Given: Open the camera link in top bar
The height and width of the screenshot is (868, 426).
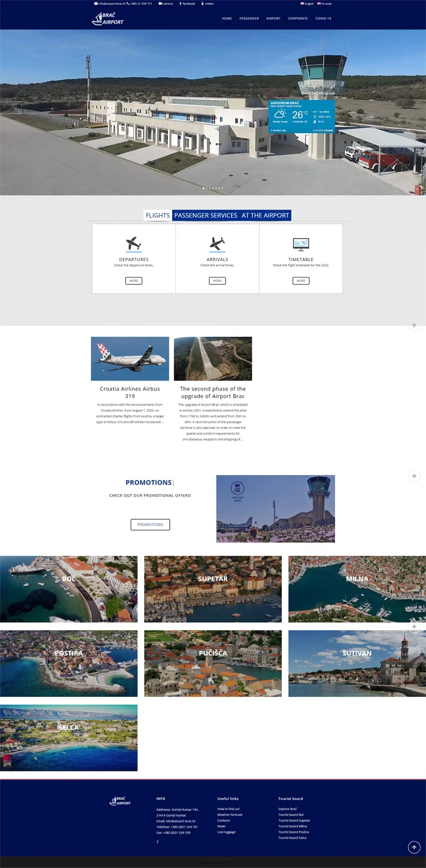Looking at the screenshot, I should (x=166, y=4).
